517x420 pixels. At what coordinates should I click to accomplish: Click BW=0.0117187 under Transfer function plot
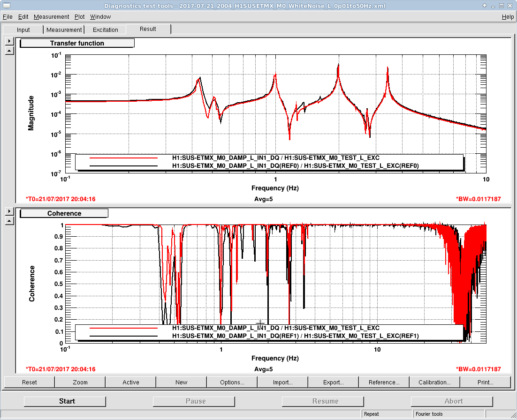(x=478, y=199)
